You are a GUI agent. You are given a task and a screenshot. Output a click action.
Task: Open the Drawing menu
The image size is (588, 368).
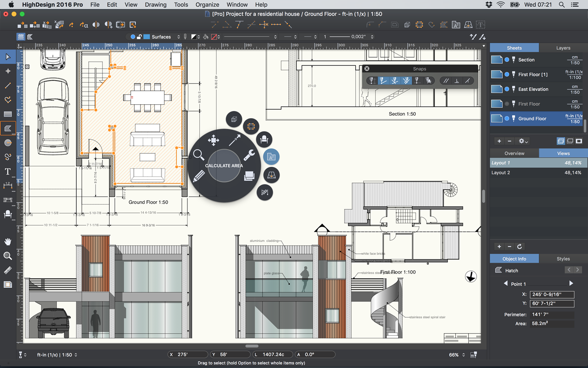pyautogui.click(x=156, y=4)
